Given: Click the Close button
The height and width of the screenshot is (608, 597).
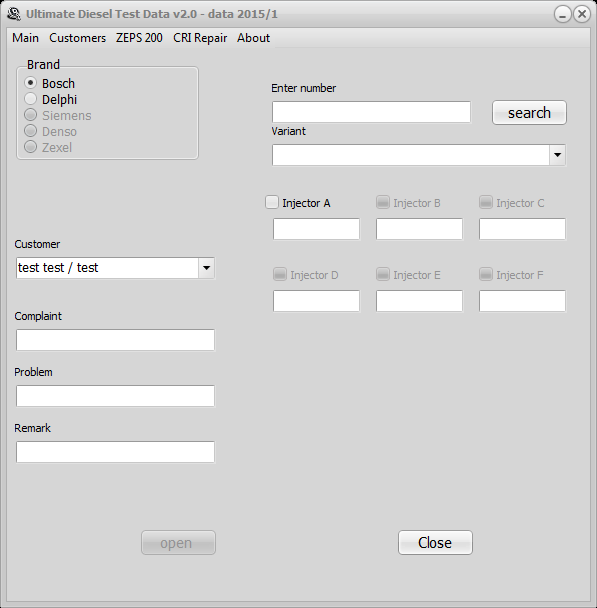Looking at the screenshot, I should (x=435, y=543).
